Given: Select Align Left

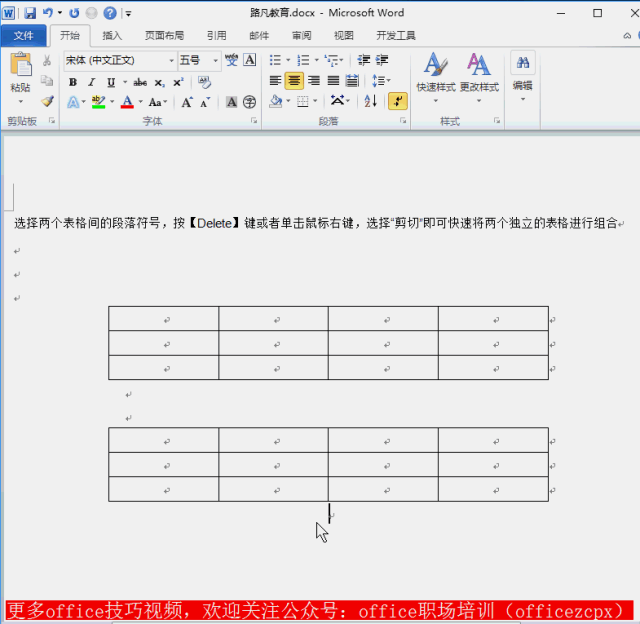Looking at the screenshot, I should (276, 81).
